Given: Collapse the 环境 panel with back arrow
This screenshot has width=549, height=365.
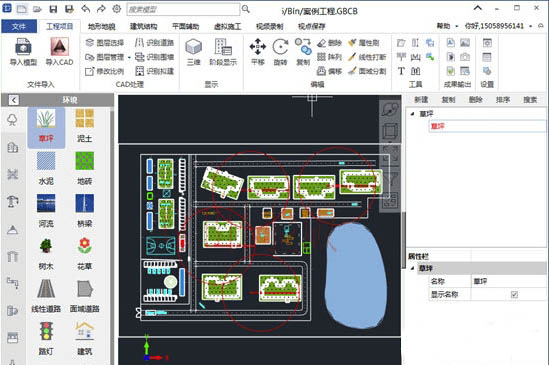Looking at the screenshot, I should pos(13,100).
